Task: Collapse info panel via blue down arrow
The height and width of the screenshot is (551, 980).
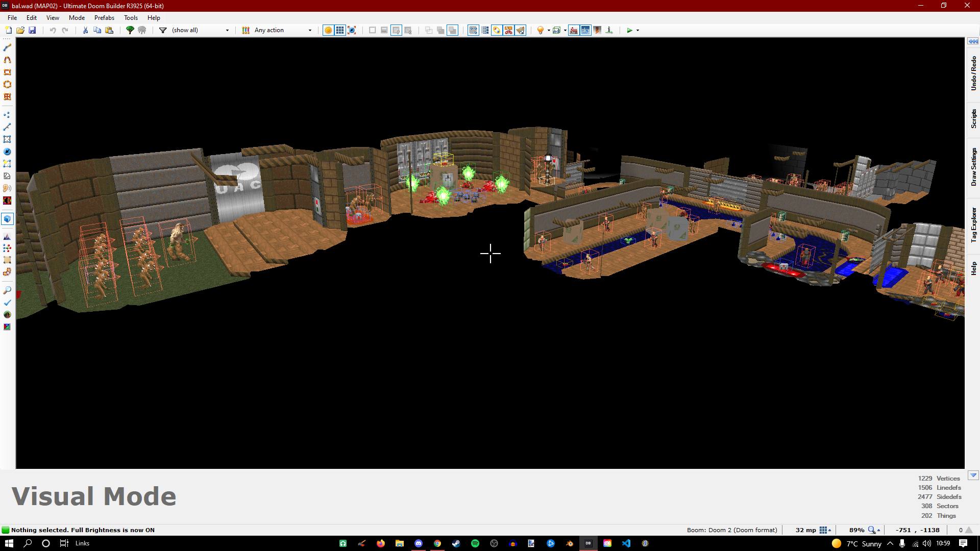Action: click(973, 475)
